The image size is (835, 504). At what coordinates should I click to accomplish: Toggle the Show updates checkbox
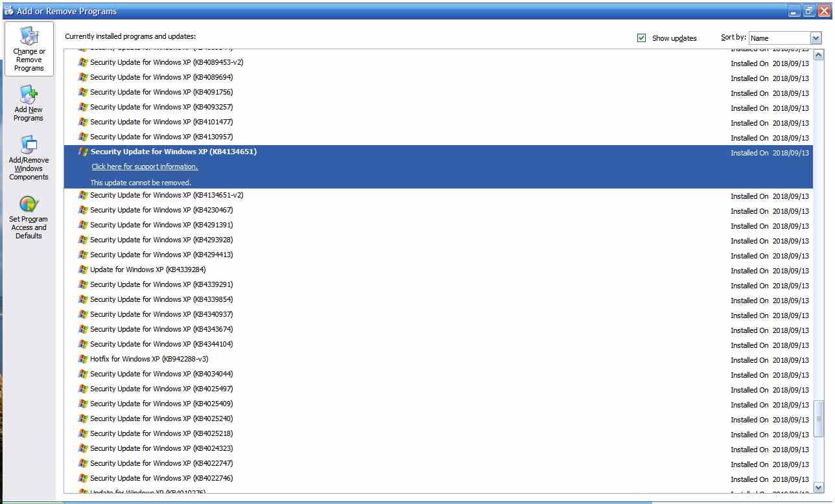click(x=641, y=38)
